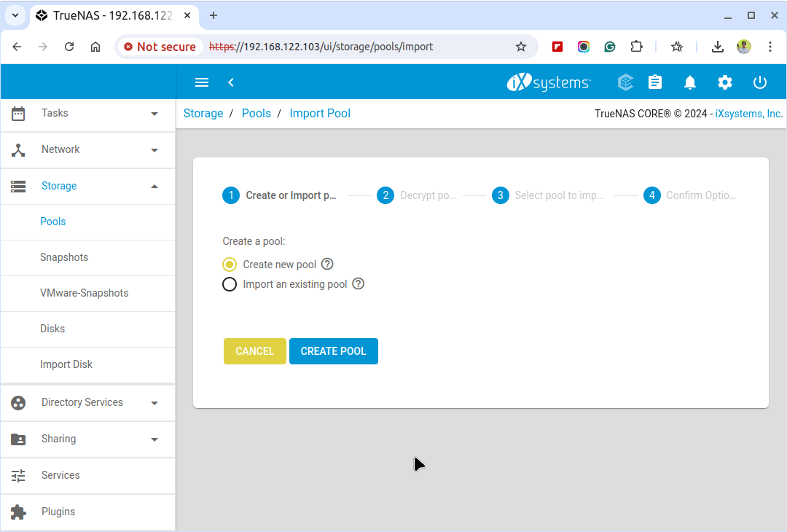The height and width of the screenshot is (532, 787).
Task: Collapse sidebar using the left chevron icon
Action: click(231, 82)
